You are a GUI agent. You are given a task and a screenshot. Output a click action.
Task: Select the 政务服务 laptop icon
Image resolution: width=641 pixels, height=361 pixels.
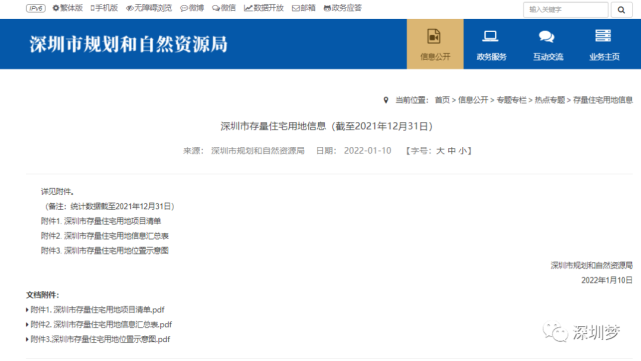490,36
